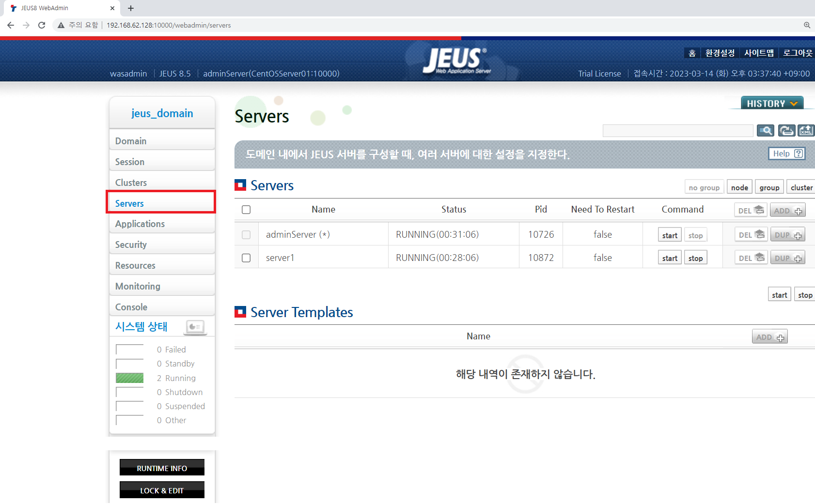Click DEL button in Servers table header
Screen dimensions: 815x504
click(x=751, y=211)
